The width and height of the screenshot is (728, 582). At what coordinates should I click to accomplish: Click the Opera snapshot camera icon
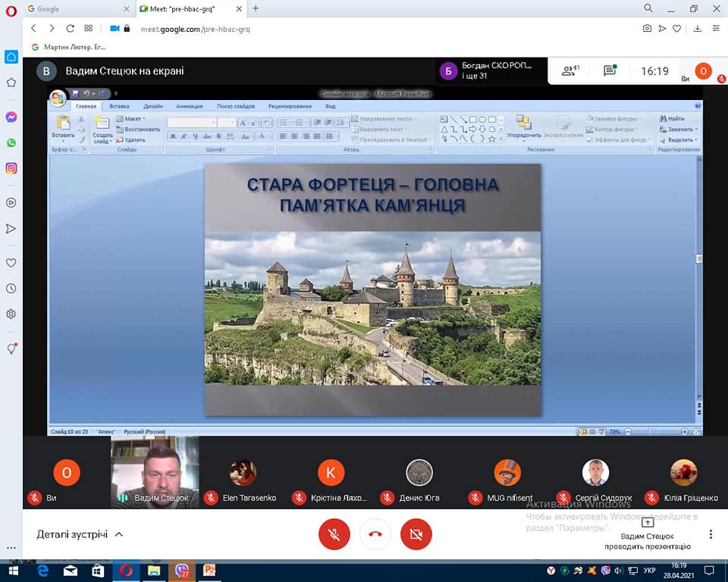(x=647, y=28)
